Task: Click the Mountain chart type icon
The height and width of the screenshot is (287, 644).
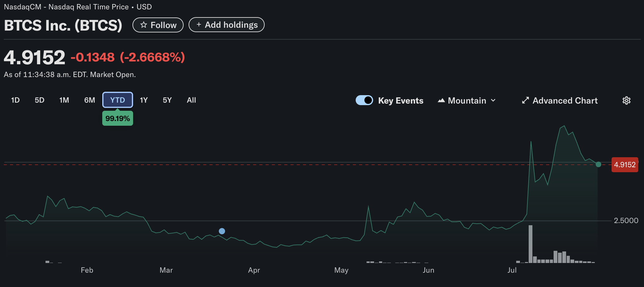Action: (441, 100)
